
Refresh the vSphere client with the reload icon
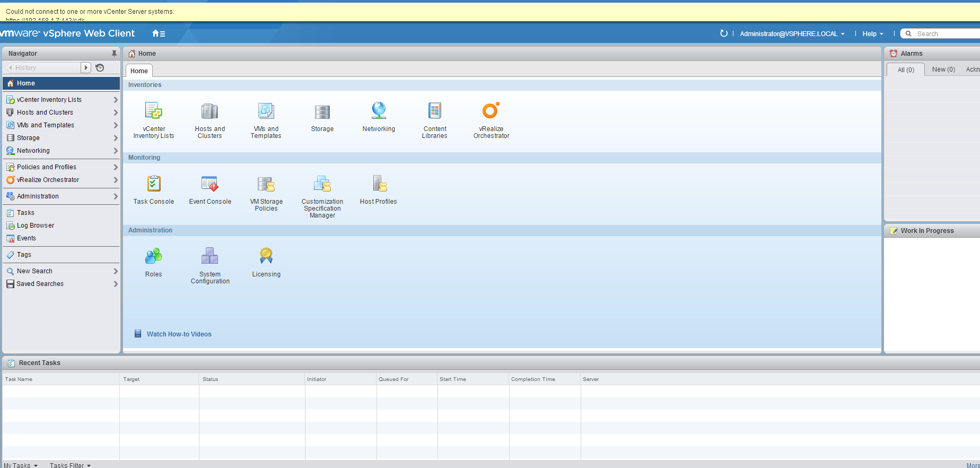click(x=723, y=33)
